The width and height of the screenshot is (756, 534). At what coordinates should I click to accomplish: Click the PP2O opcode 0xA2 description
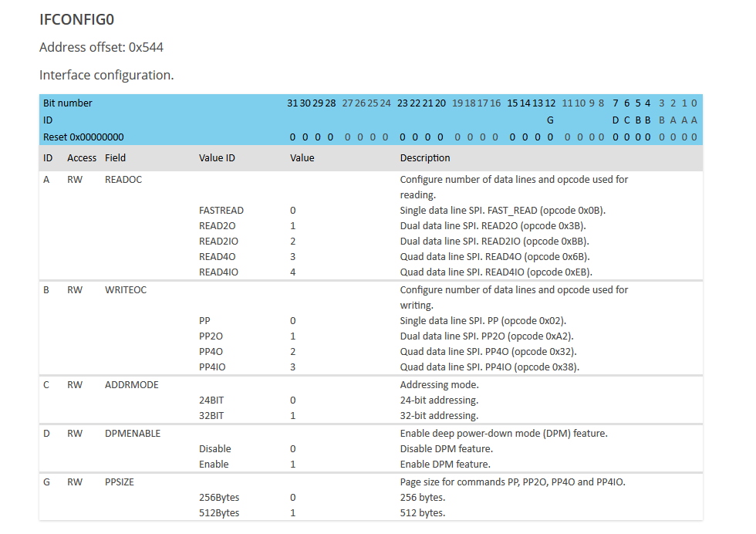click(487, 336)
